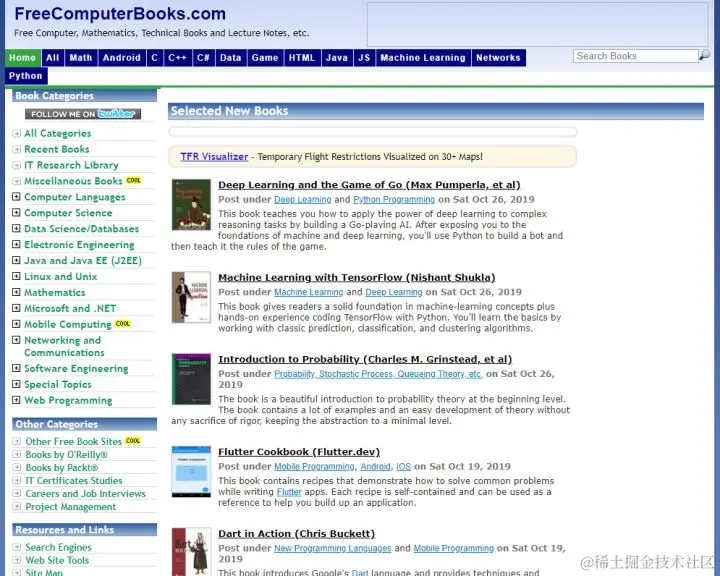The width and height of the screenshot is (720, 576).
Task: Open Dart in Action title link
Action: 297,534
